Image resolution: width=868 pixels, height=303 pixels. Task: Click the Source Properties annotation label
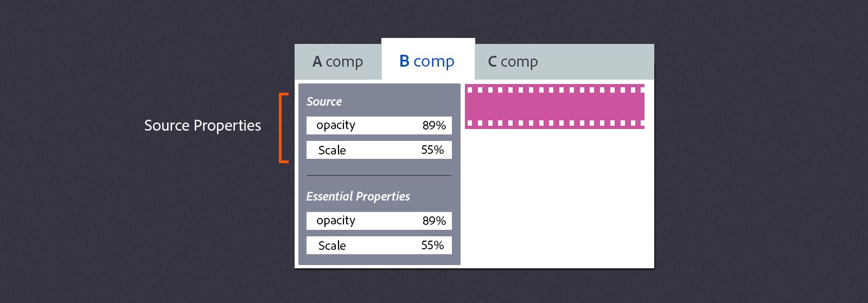tap(202, 126)
